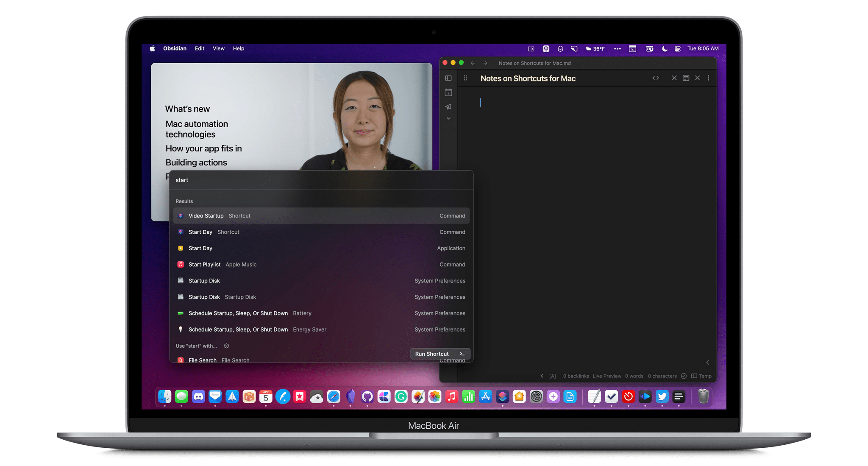Viewport: 868px width, 466px height.
Task: Click the Temp vault indicator
Action: click(701, 376)
